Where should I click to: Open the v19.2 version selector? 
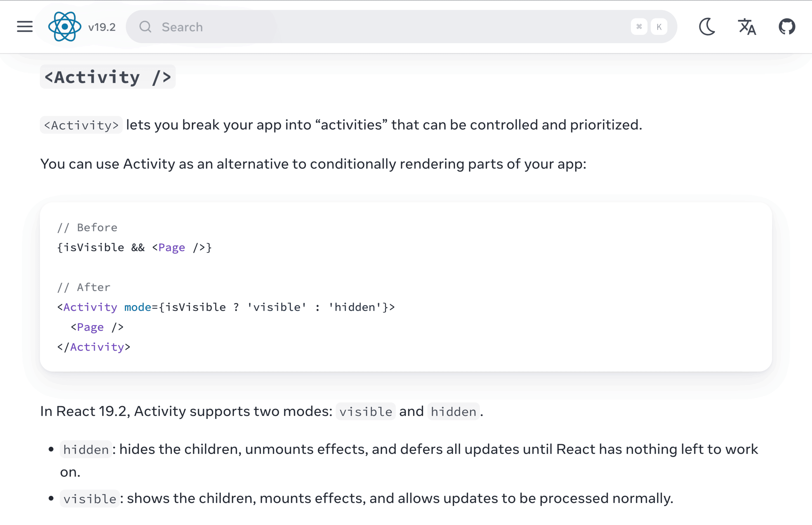click(101, 27)
